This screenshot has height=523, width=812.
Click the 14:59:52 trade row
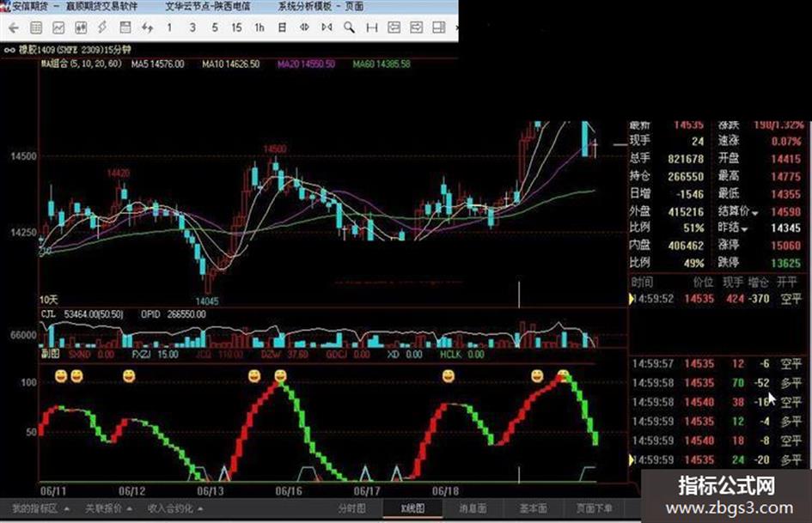click(x=717, y=299)
